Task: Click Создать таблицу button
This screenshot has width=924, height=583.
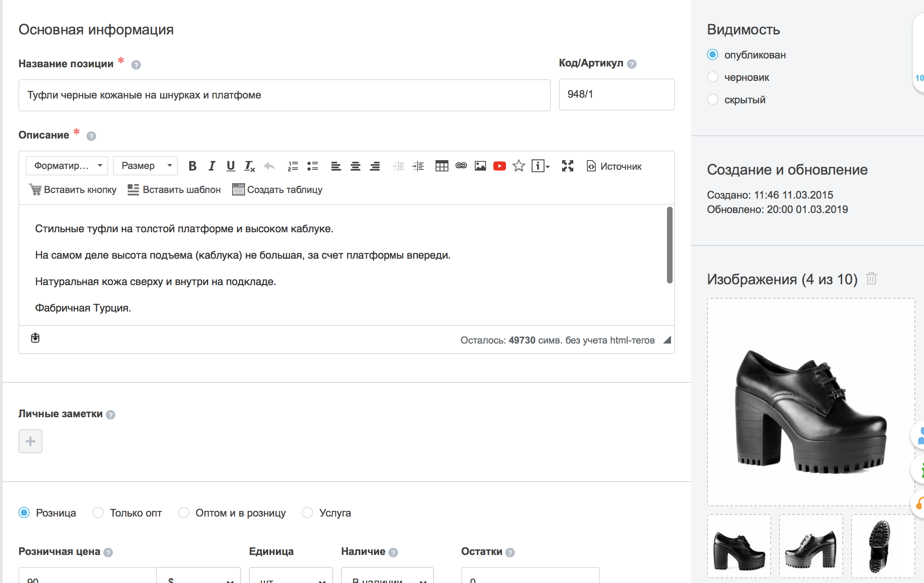Action: coord(277,190)
